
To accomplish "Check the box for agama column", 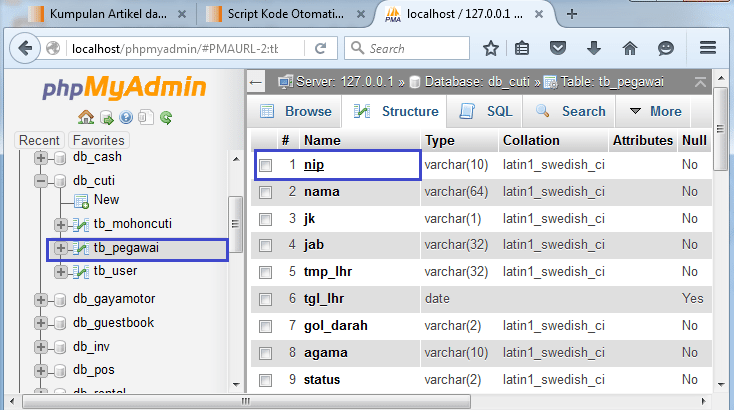I will (265, 353).
